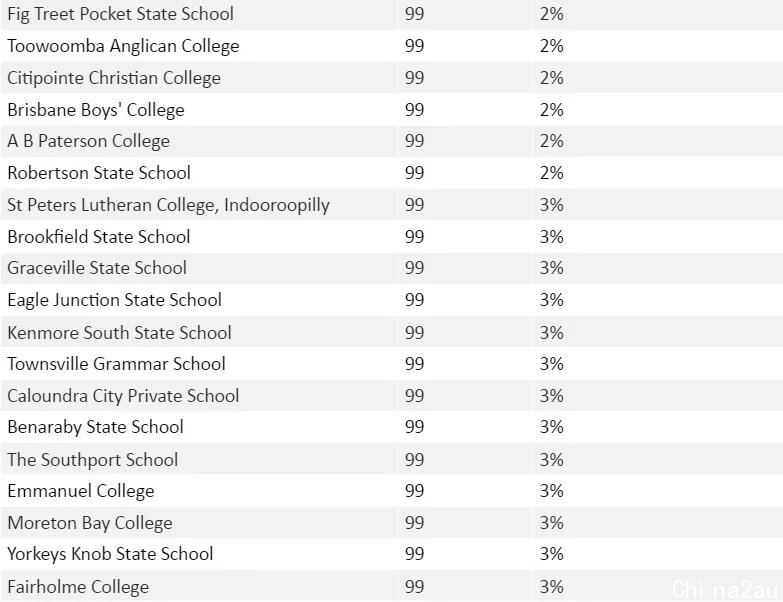This screenshot has width=783, height=602.
Task: Select A B Paterson College row
Action: click(392, 141)
